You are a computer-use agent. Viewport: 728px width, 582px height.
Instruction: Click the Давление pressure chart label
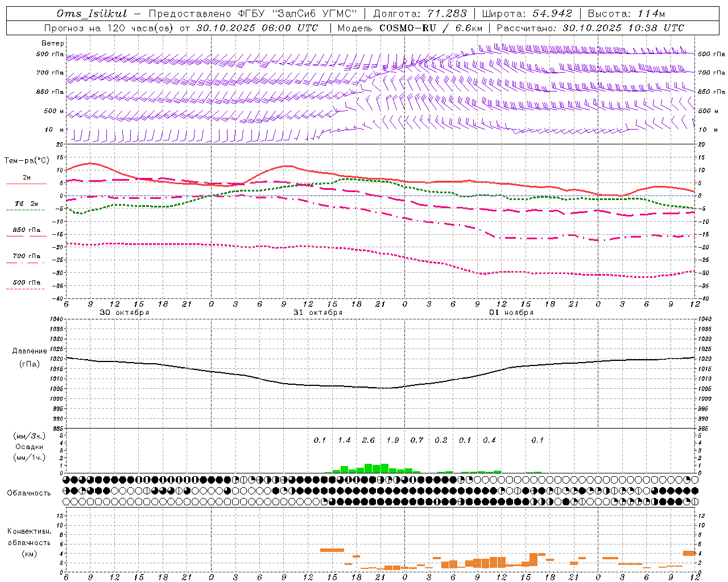coord(30,351)
